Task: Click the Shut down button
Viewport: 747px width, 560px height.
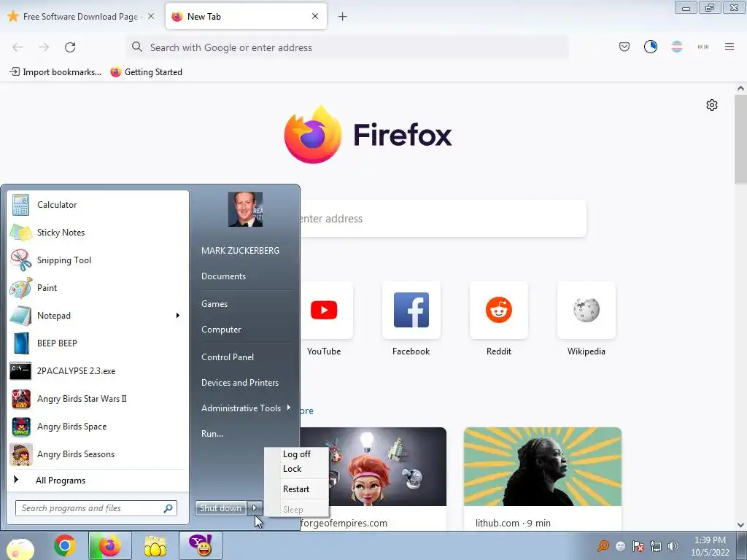Action: [x=220, y=508]
